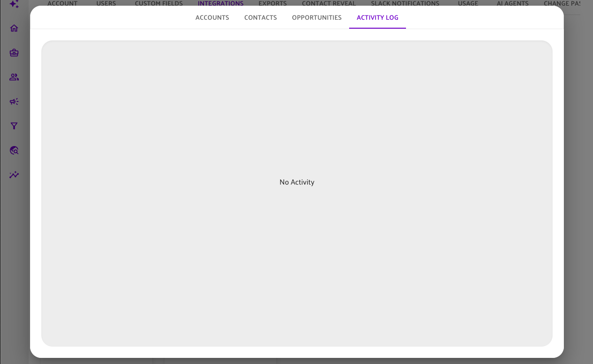Viewport: 593px width, 364px height.
Task: Select the Activity Log tab
Action: 377,18
